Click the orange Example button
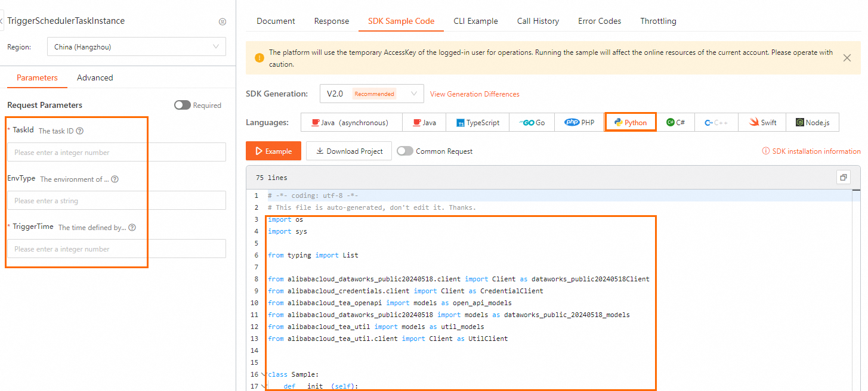The height and width of the screenshot is (391, 868). 273,151
